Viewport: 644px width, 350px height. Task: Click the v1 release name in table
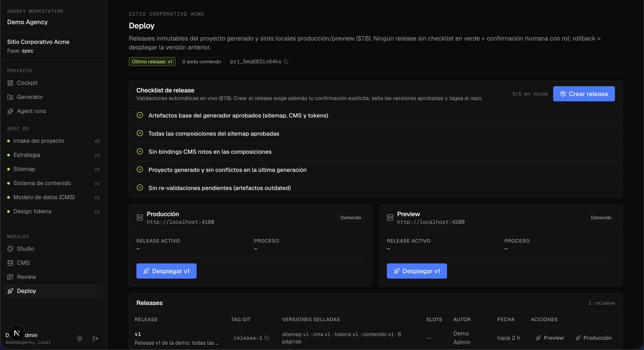(138, 334)
